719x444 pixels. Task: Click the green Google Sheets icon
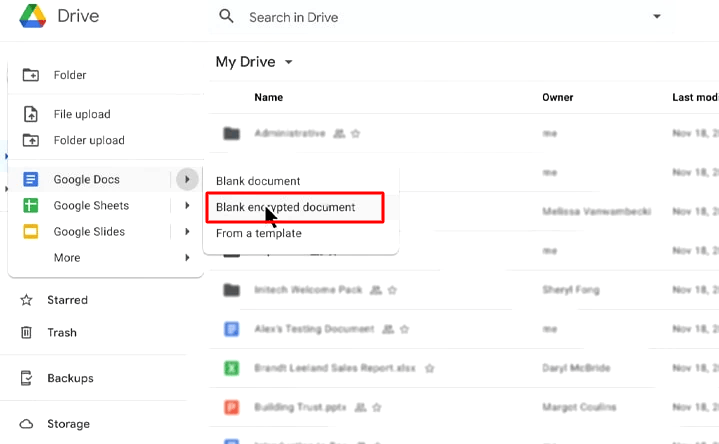[31, 206]
